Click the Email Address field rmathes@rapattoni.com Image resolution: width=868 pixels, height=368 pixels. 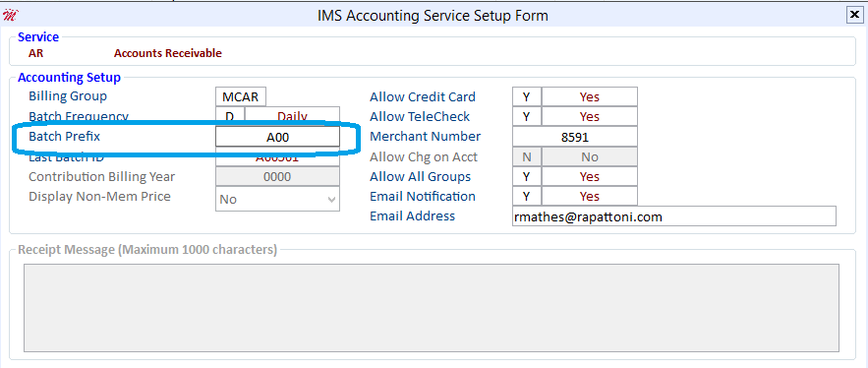tap(674, 216)
